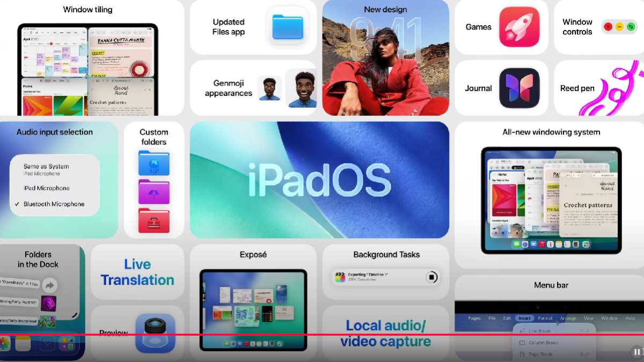
Task: Choose Column Break from the Insert dropdown
Action: tap(543, 343)
